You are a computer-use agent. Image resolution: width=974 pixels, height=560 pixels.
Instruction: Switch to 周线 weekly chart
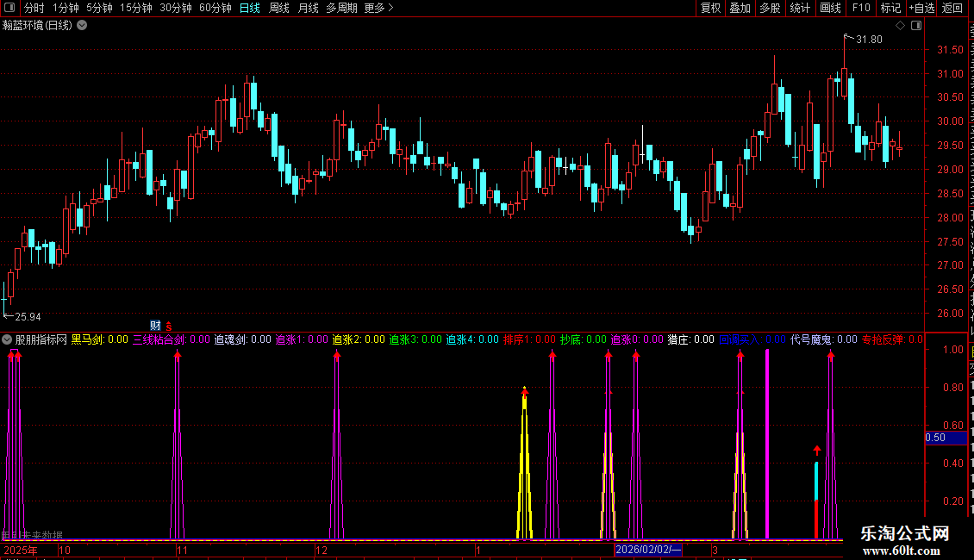click(x=279, y=8)
